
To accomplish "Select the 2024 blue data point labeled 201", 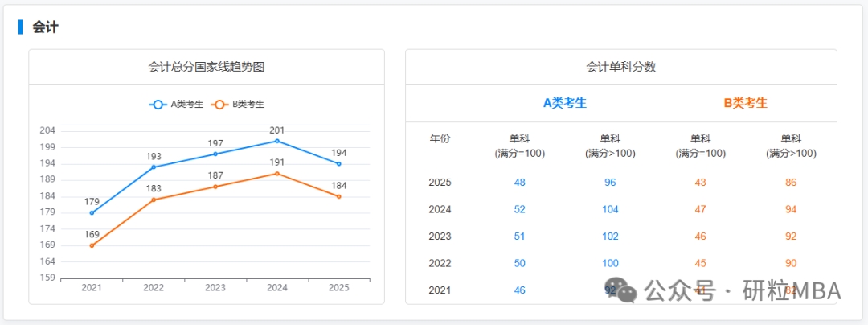I will click(277, 141).
